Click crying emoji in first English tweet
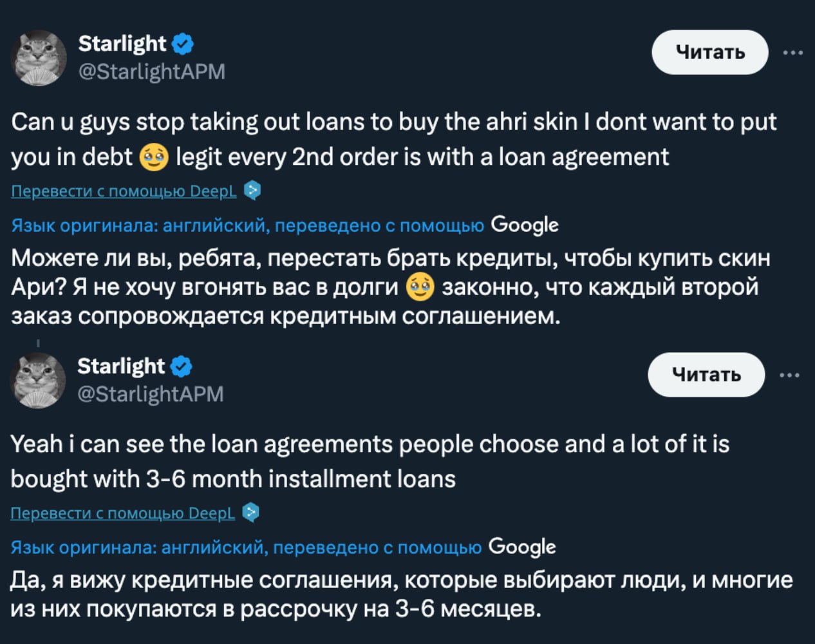 pos(155,156)
